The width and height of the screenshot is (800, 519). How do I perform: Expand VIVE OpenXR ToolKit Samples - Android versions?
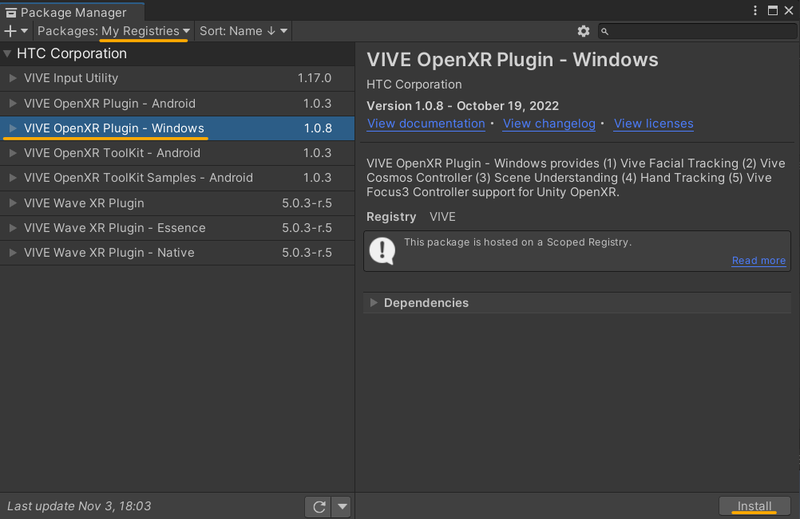click(13, 178)
